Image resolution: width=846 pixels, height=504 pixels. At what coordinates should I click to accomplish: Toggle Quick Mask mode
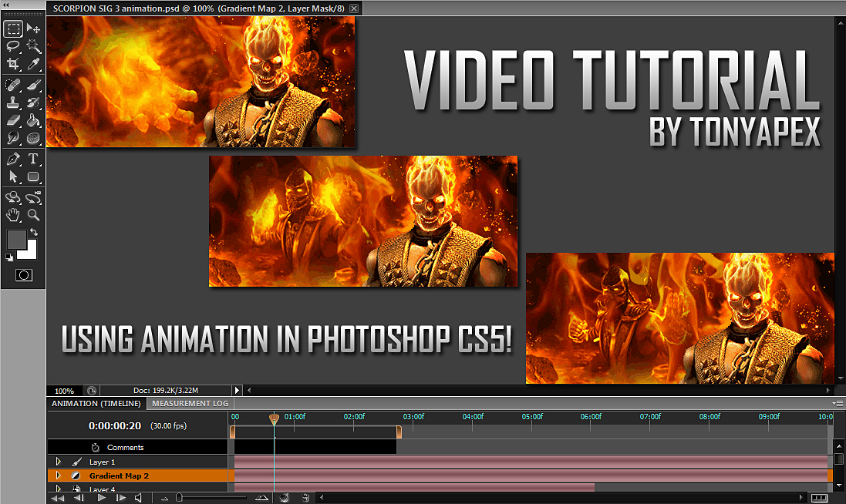(x=23, y=275)
